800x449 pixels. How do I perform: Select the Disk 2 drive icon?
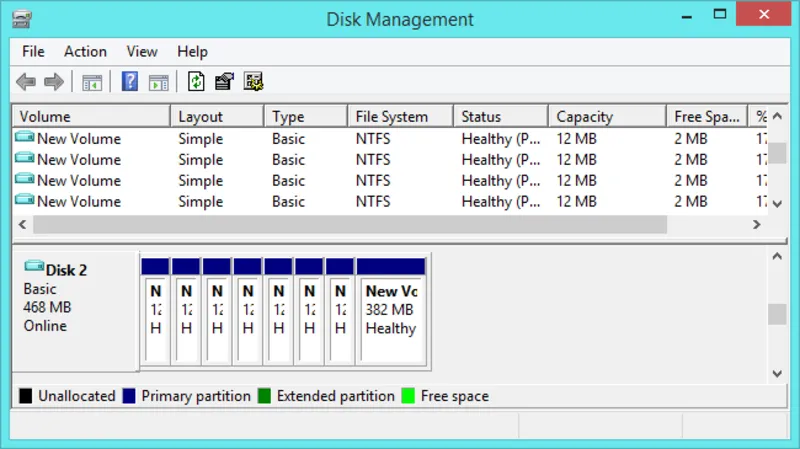point(34,268)
